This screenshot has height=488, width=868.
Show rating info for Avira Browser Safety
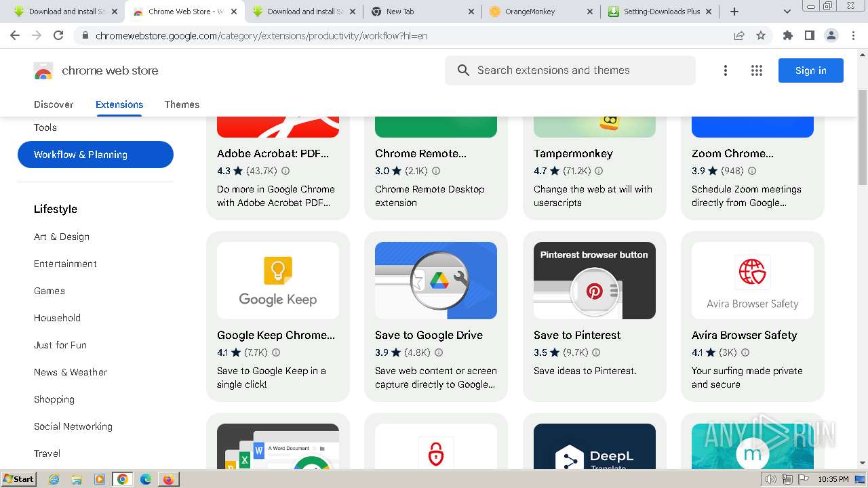[x=745, y=352]
